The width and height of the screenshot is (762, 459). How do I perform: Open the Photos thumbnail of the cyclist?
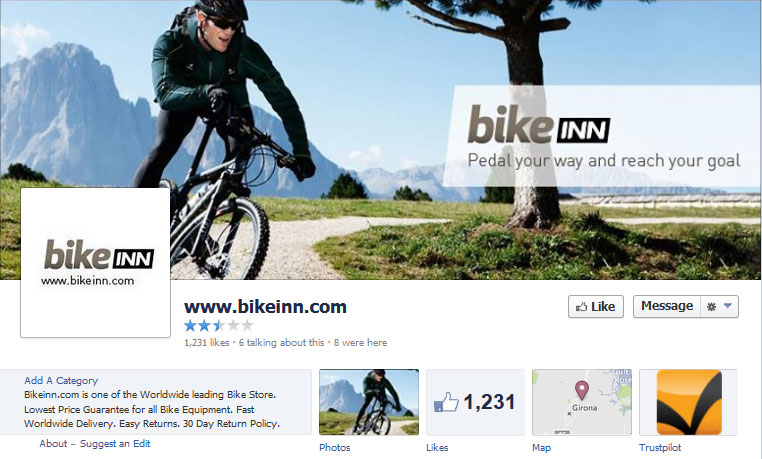click(x=369, y=402)
